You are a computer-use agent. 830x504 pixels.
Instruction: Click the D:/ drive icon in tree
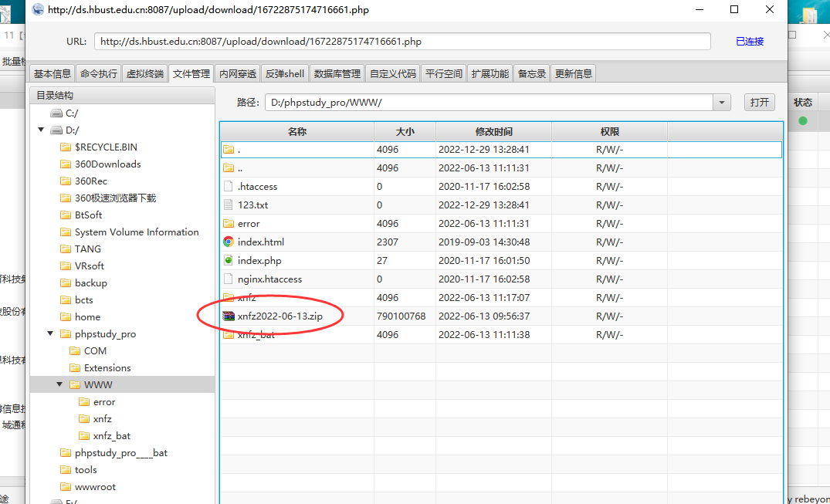pos(56,130)
